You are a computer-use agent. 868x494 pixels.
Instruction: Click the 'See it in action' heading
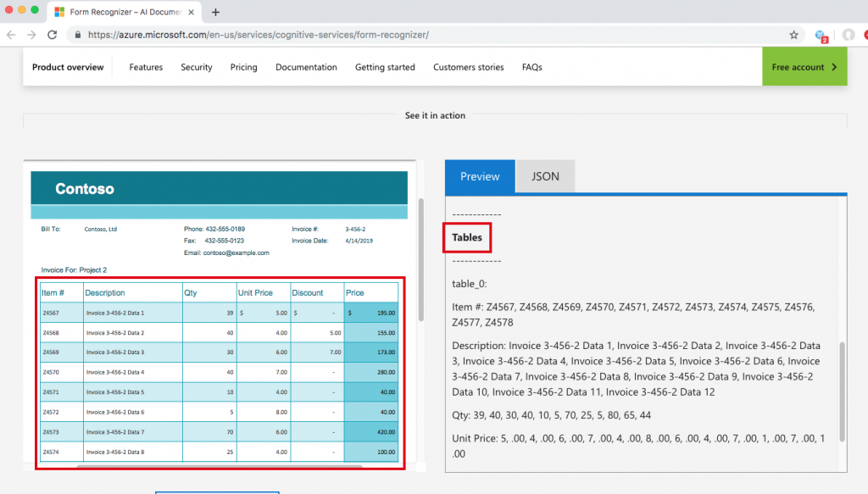pos(435,115)
